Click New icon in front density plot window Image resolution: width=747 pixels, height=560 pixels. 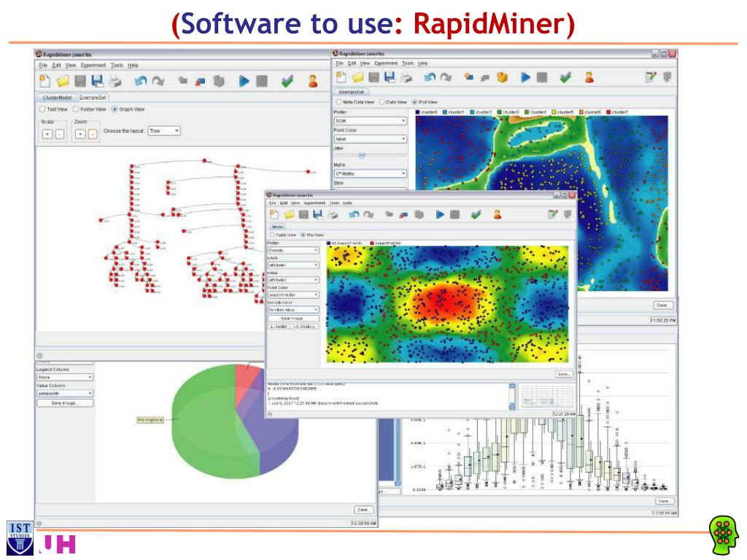click(275, 215)
